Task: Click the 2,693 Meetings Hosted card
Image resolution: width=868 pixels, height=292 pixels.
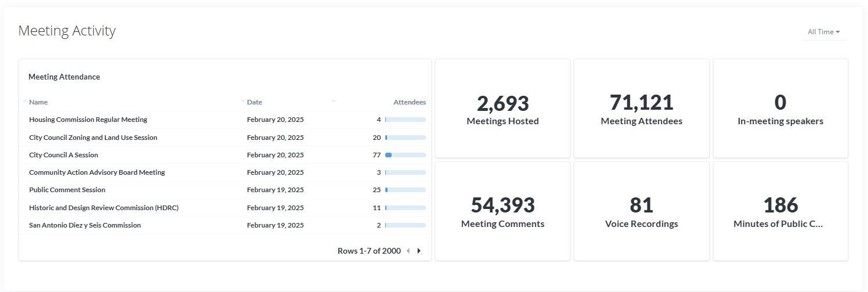Action: [502, 109]
